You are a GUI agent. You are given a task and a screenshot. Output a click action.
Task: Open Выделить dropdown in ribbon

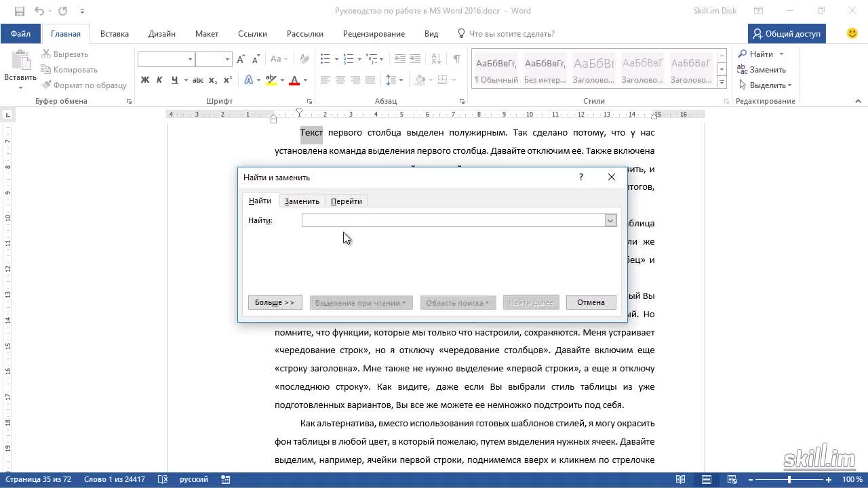point(765,85)
